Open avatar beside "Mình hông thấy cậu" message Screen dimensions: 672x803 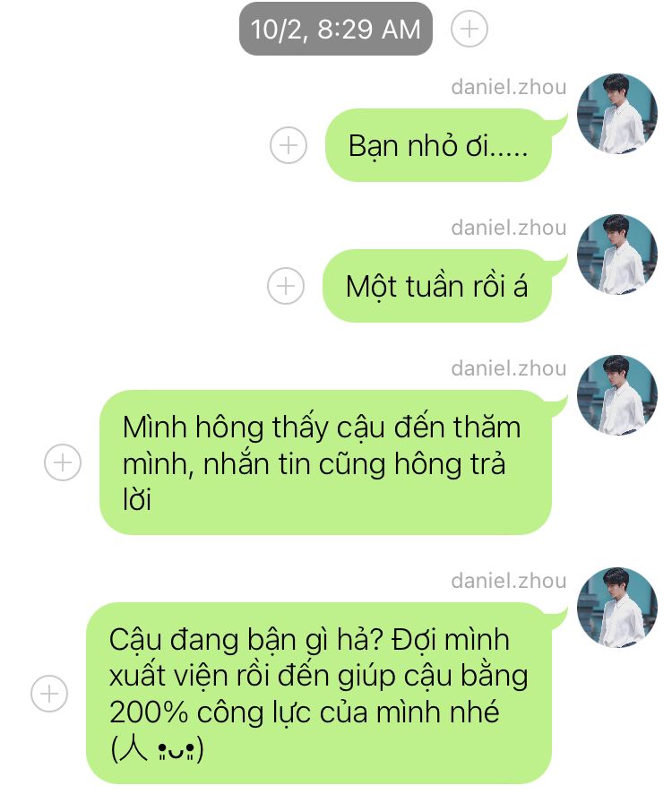coord(617,395)
